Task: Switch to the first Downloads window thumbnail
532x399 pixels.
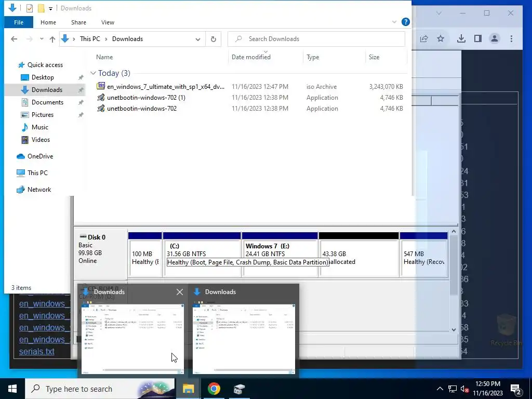Action: [132, 339]
